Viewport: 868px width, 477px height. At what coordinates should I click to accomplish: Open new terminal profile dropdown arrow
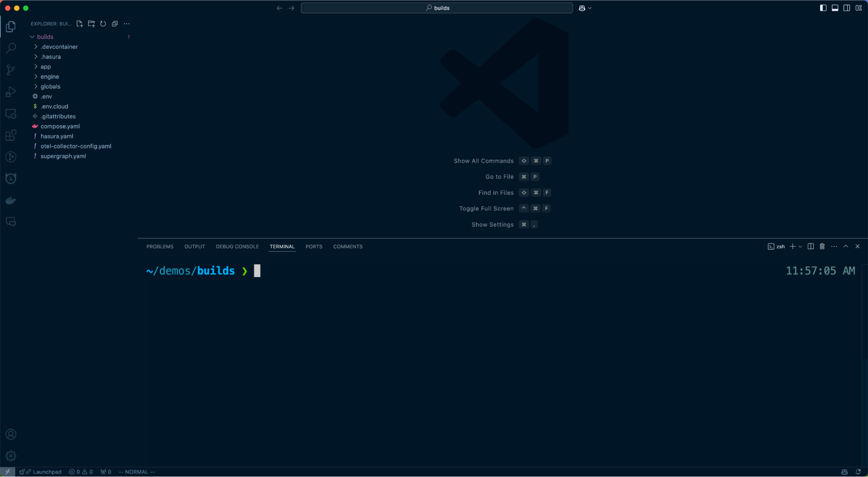[x=800, y=247]
